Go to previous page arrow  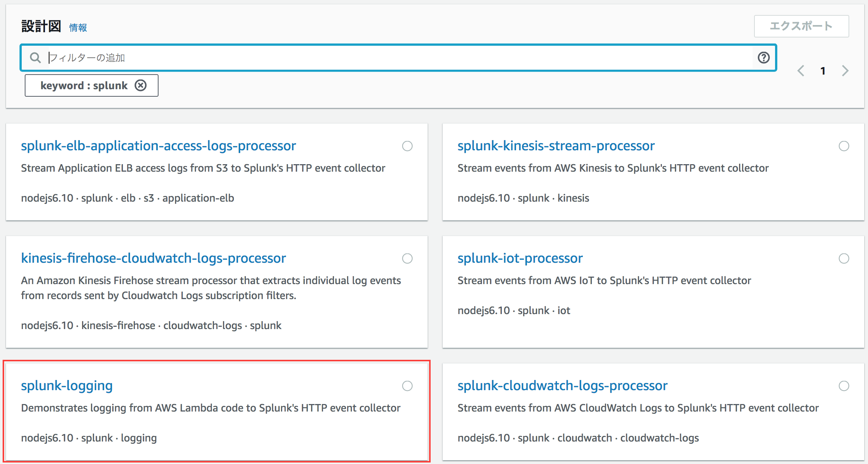(801, 71)
